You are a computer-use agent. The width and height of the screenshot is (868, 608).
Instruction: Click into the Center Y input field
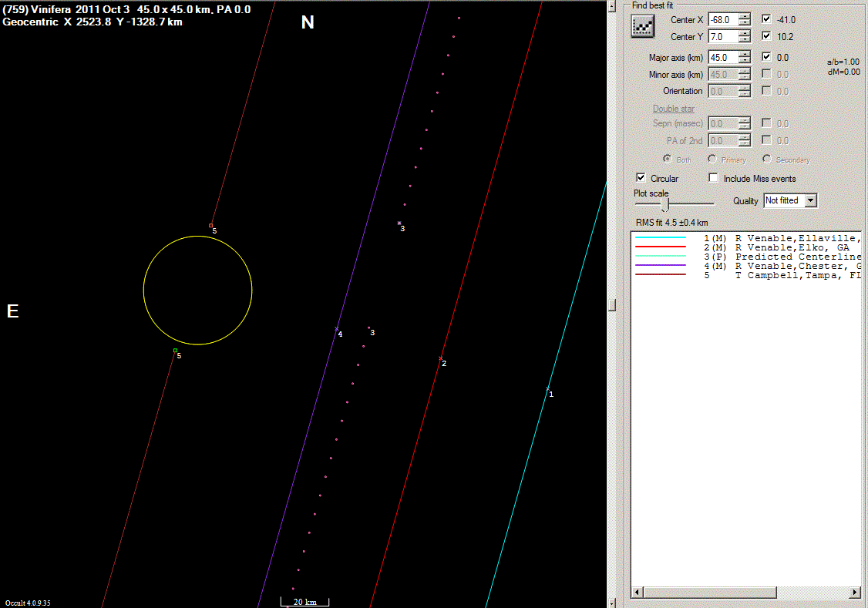pyautogui.click(x=724, y=36)
